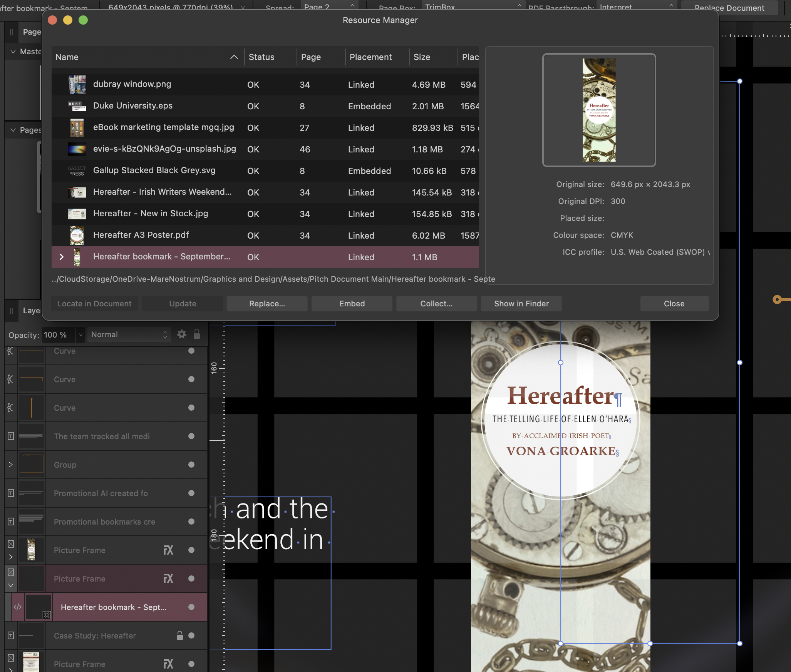791x672 pixels.
Task: Click Replace... button in Resource Manager
Action: (267, 304)
